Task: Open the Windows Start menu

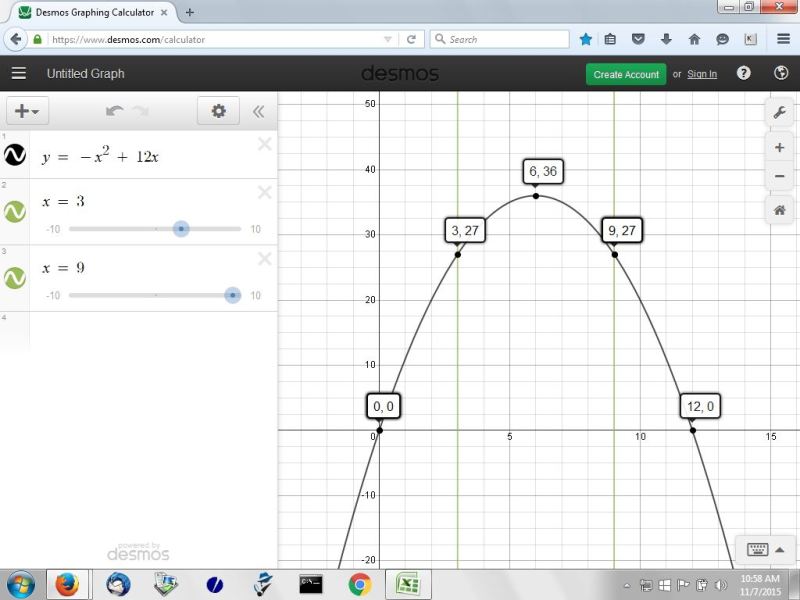Action: 20,585
